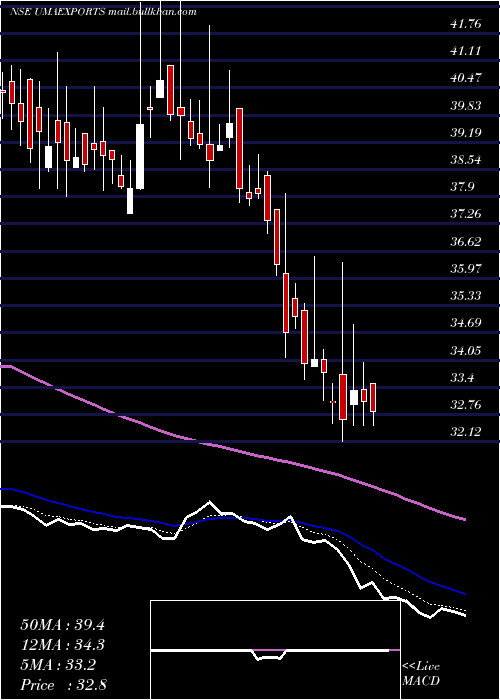Click the 35.97 price axis label
This screenshot has height=700, width=500.
tap(466, 269)
